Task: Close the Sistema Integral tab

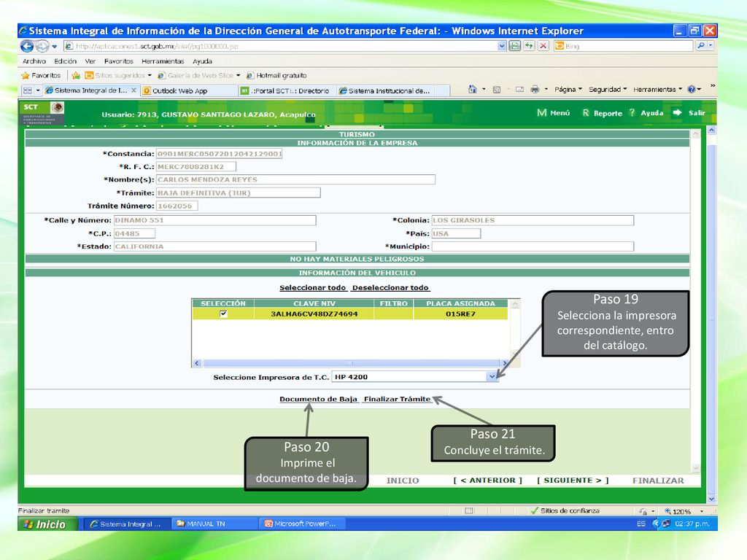Action: pyautogui.click(x=134, y=90)
